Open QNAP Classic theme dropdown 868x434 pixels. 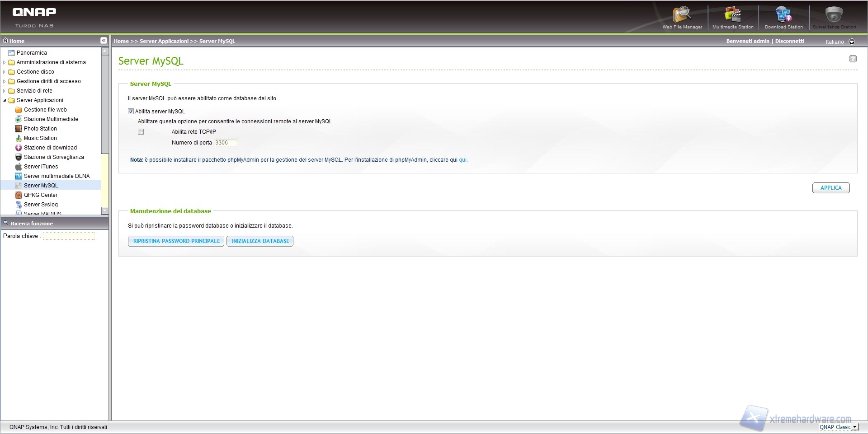tap(839, 427)
